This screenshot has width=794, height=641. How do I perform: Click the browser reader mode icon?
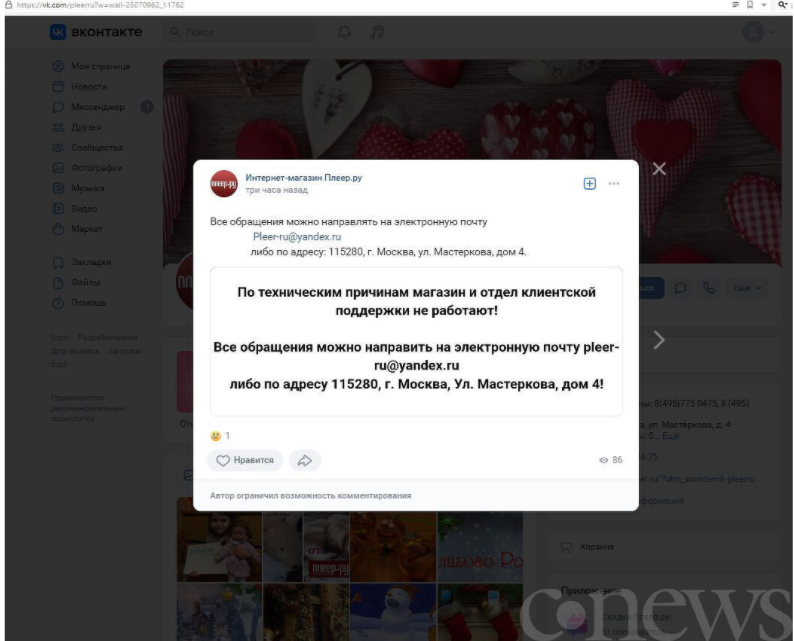click(x=735, y=5)
